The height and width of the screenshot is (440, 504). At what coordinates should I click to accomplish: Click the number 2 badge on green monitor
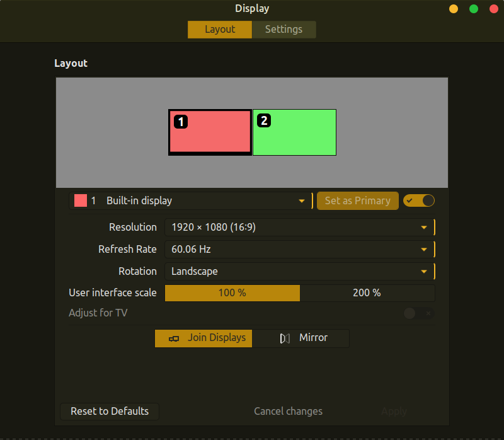click(264, 120)
